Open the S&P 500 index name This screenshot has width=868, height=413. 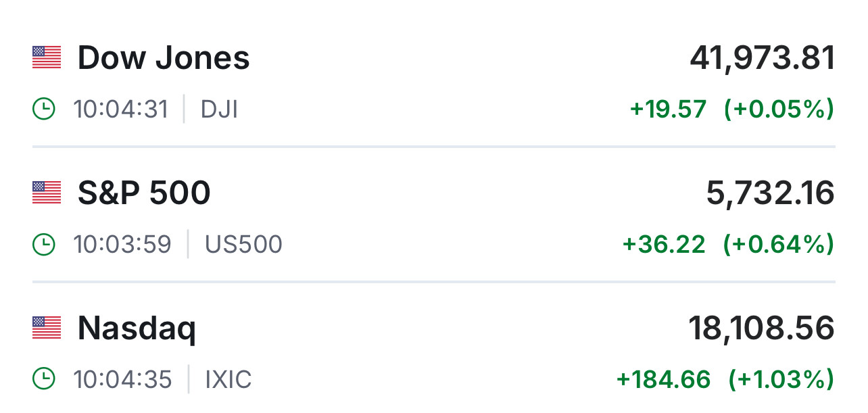coord(144,193)
